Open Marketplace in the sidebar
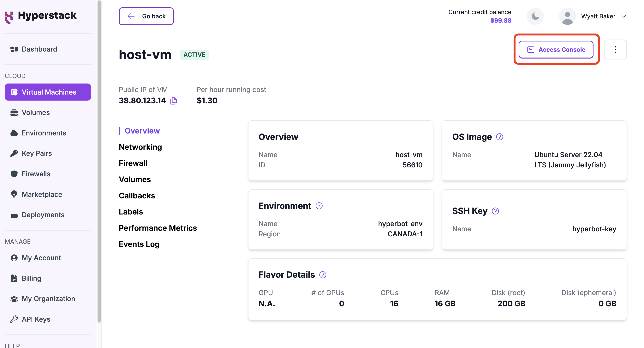 point(48,195)
